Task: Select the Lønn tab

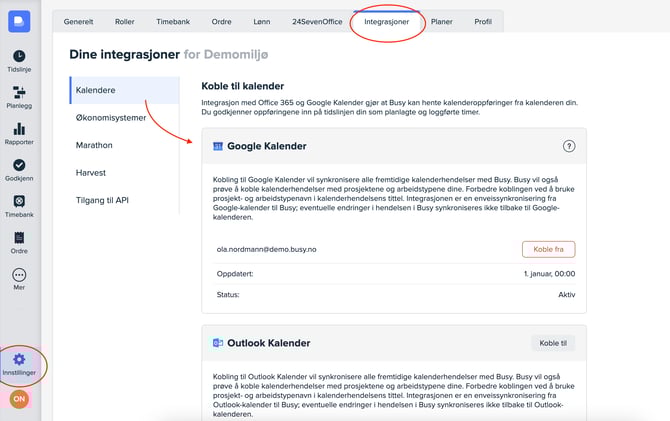Action: pos(263,20)
